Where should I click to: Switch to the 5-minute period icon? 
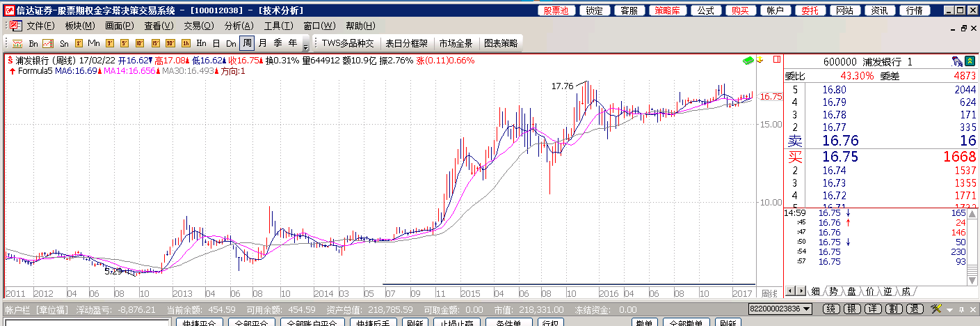[x=124, y=43]
